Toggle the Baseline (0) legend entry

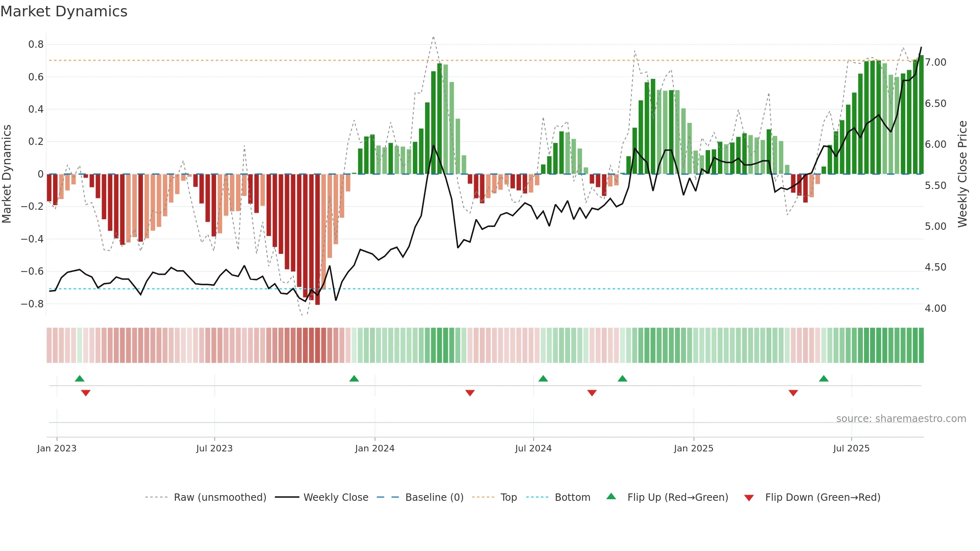coord(420,497)
